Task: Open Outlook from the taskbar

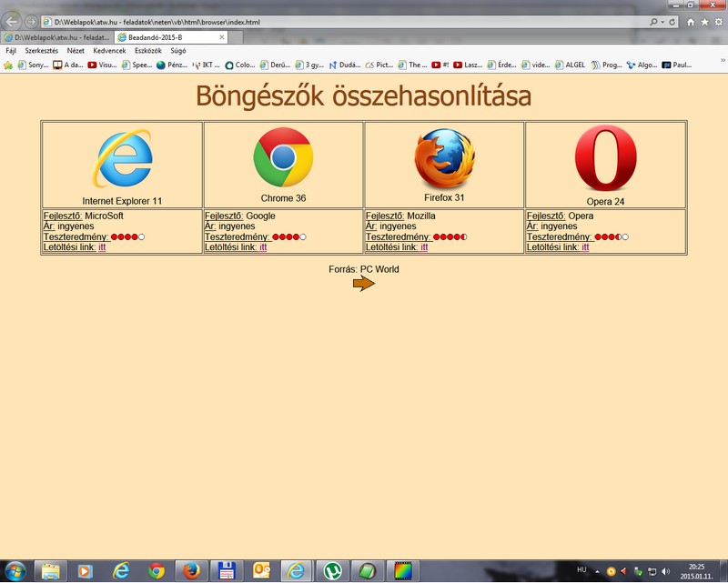Action: [x=261, y=571]
